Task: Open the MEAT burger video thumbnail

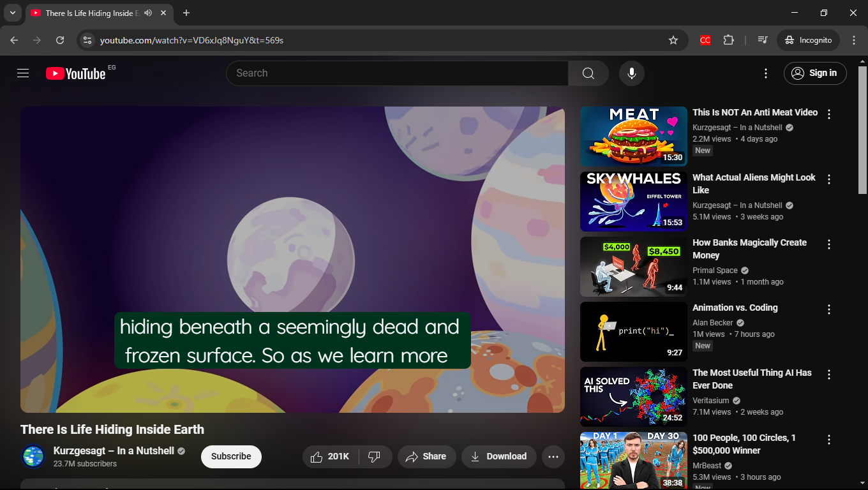Action: point(634,137)
